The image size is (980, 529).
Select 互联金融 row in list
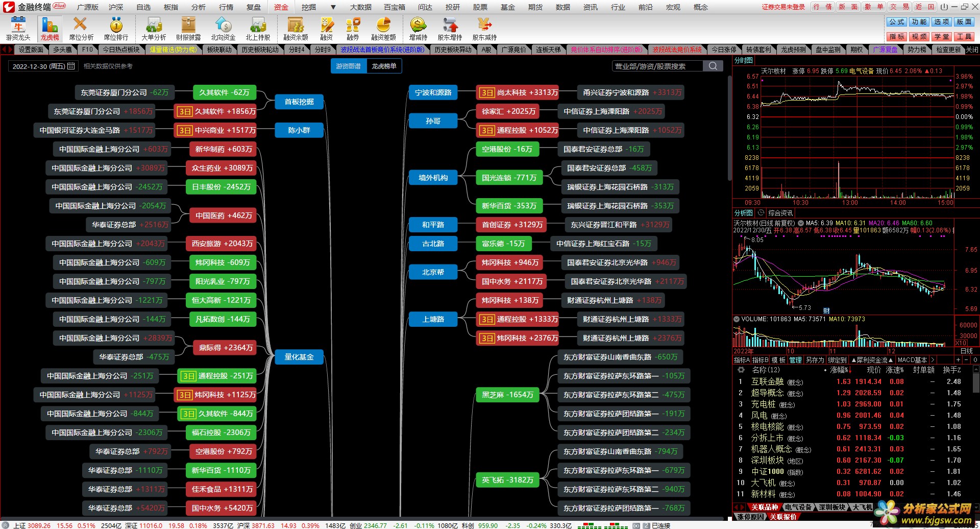click(x=852, y=381)
